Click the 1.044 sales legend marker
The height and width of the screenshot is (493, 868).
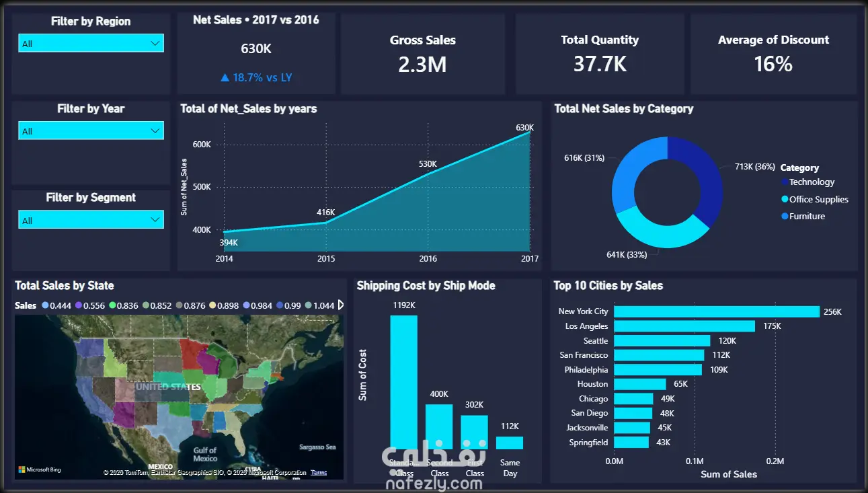(308, 305)
